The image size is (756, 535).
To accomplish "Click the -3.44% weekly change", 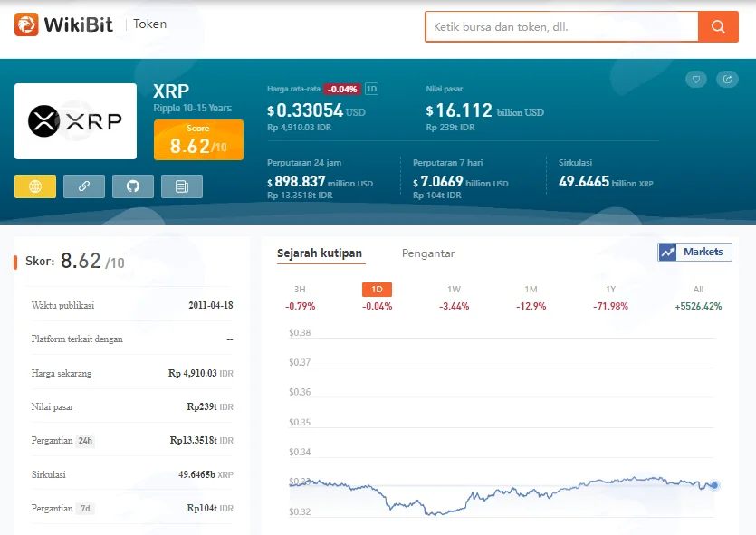I will pyautogui.click(x=455, y=307).
